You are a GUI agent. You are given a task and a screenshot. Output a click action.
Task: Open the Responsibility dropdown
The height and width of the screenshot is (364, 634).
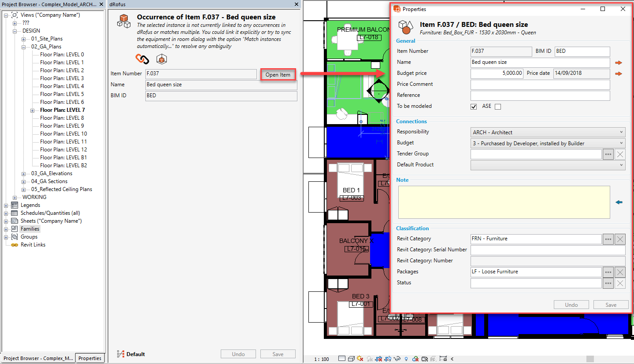548,132
